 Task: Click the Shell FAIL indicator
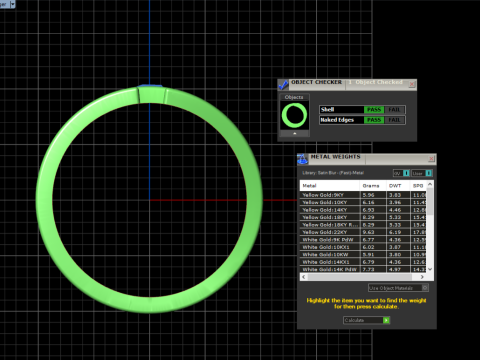[x=394, y=110]
